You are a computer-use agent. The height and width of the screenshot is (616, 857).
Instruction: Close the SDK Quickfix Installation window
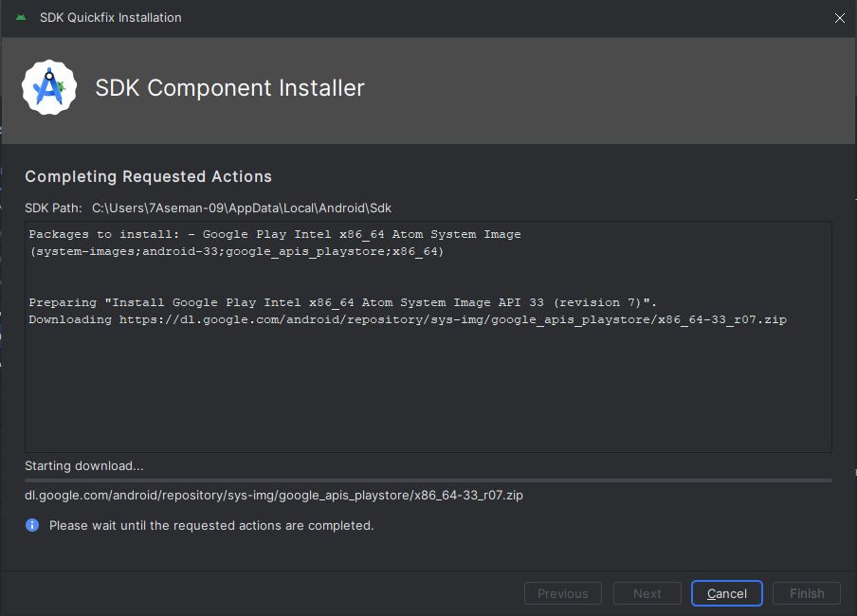[x=839, y=17]
